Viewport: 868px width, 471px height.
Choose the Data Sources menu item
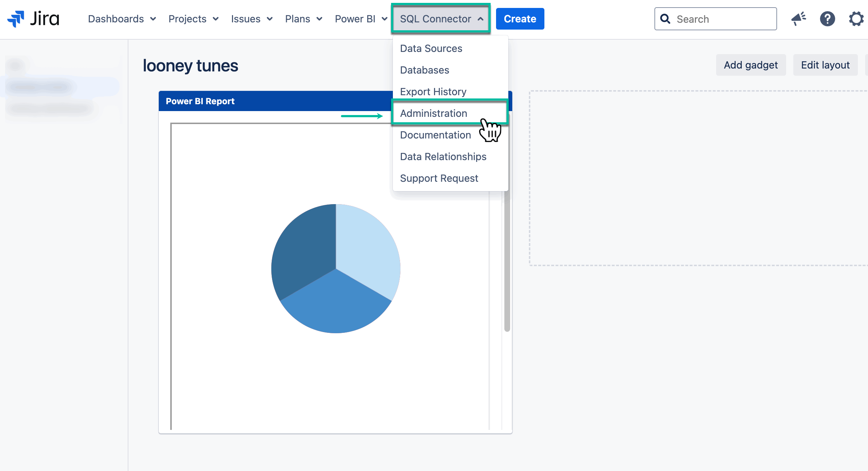tap(431, 48)
